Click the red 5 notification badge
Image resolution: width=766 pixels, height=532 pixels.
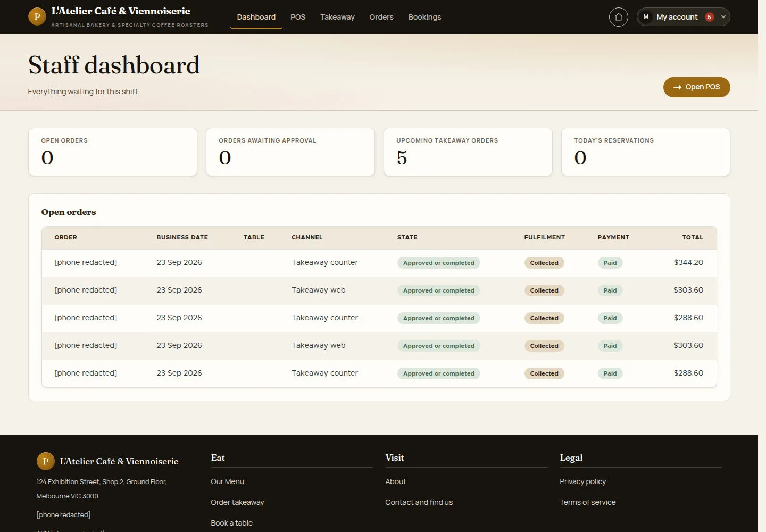point(709,17)
